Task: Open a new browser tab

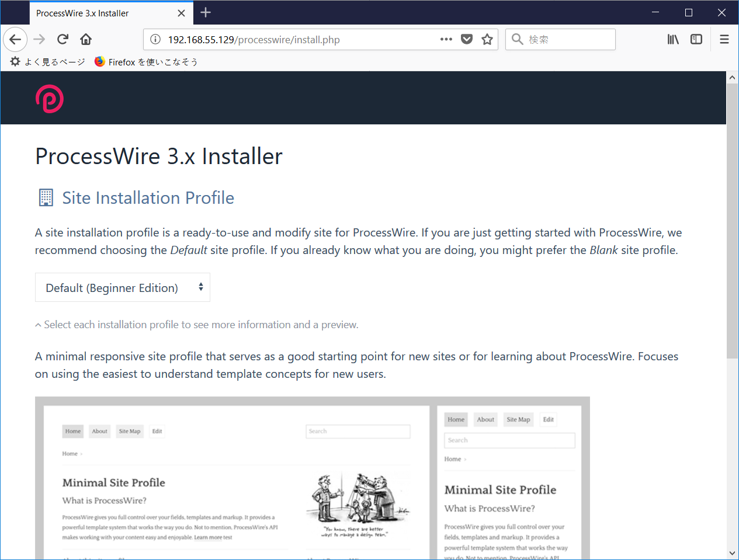Action: coord(205,12)
